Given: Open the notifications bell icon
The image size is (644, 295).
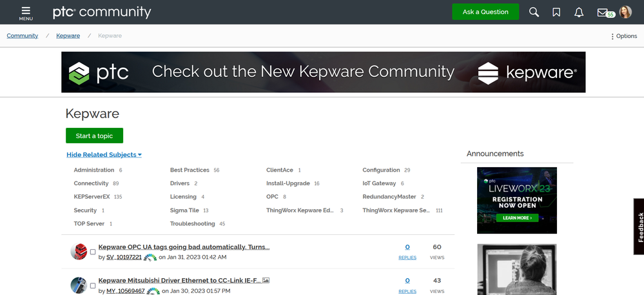Looking at the screenshot, I should point(579,12).
